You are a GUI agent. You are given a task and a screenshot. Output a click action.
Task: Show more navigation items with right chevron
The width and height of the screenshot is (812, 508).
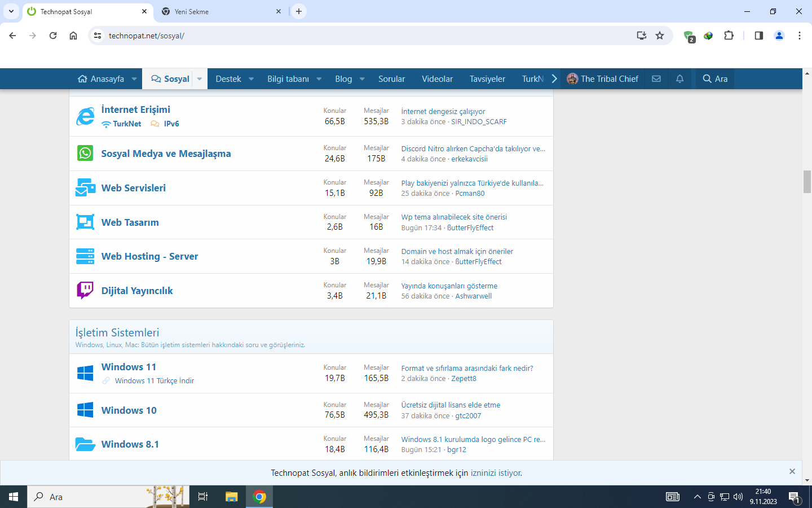point(554,79)
